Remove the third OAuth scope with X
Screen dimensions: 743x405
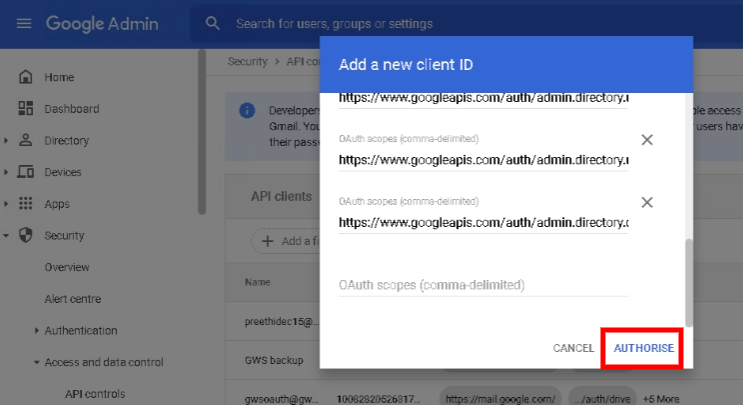tap(647, 202)
